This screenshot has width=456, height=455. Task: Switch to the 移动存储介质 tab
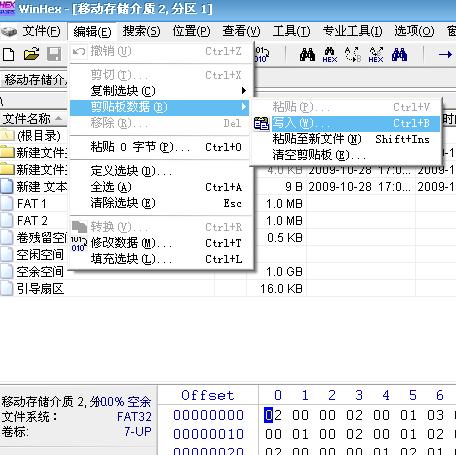(35, 80)
